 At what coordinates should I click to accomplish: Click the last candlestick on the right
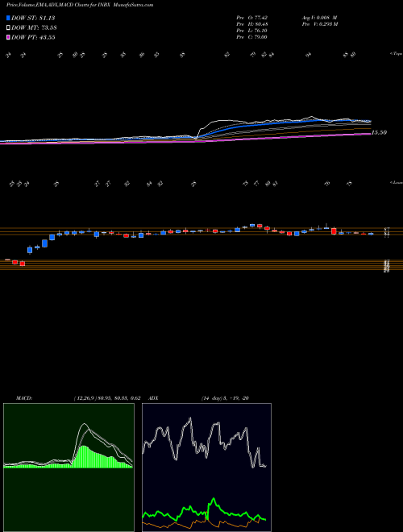pyautogui.click(x=371, y=234)
